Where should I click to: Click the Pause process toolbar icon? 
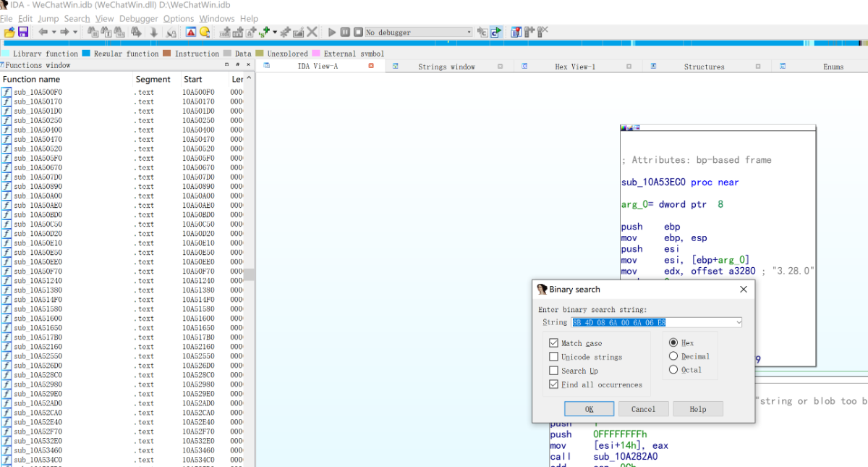pos(345,32)
